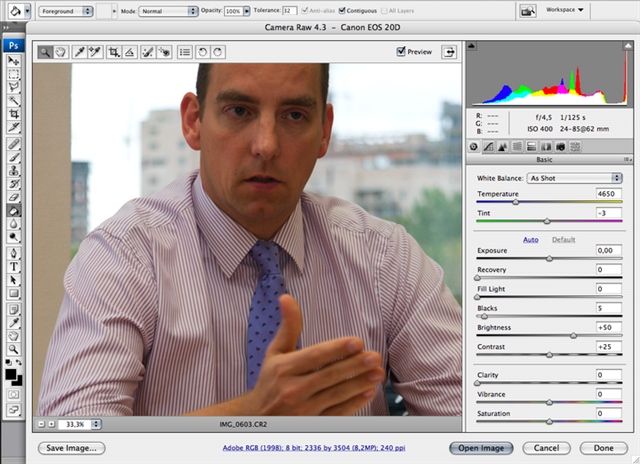Select the Zoom tool in Camera Raw
The width and height of the screenshot is (640, 464).
point(46,51)
